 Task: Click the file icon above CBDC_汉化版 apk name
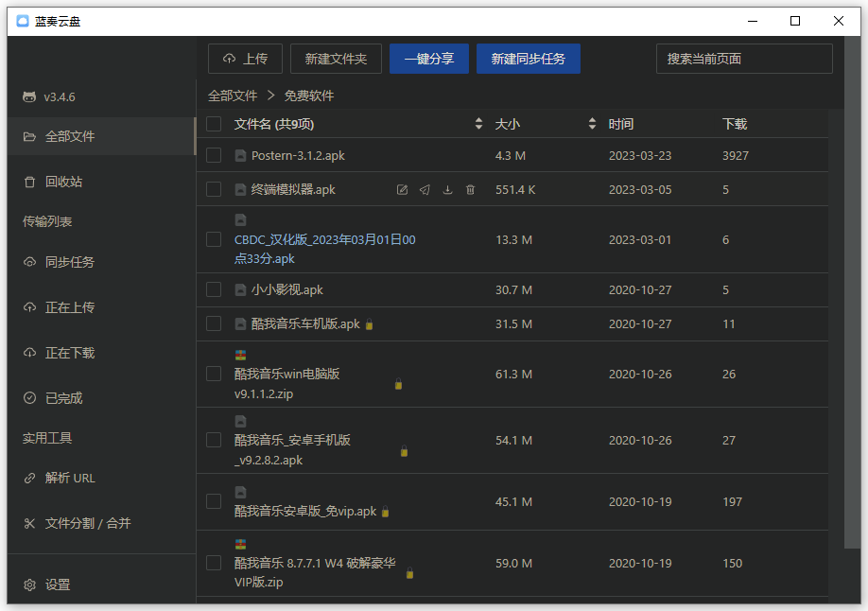click(x=240, y=220)
